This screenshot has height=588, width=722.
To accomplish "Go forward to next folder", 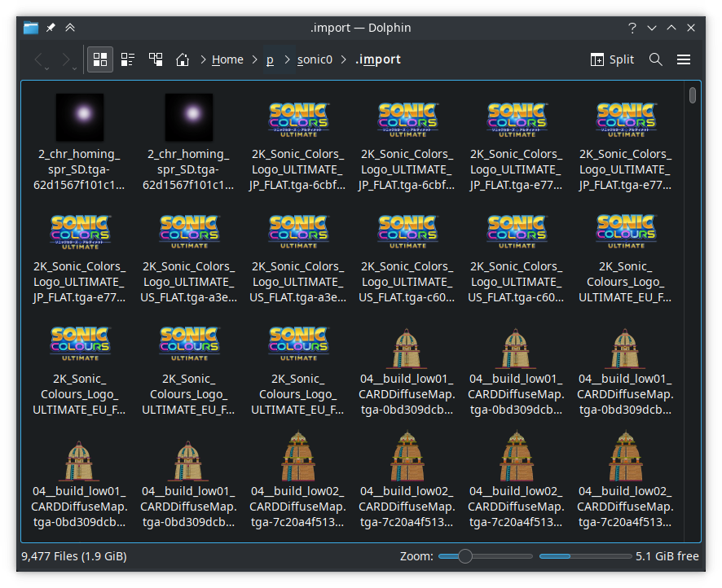I will (x=68, y=59).
